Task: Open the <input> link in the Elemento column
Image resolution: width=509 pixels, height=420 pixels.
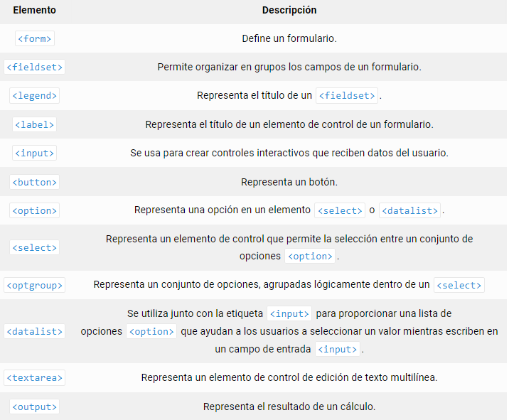Action: click(34, 153)
